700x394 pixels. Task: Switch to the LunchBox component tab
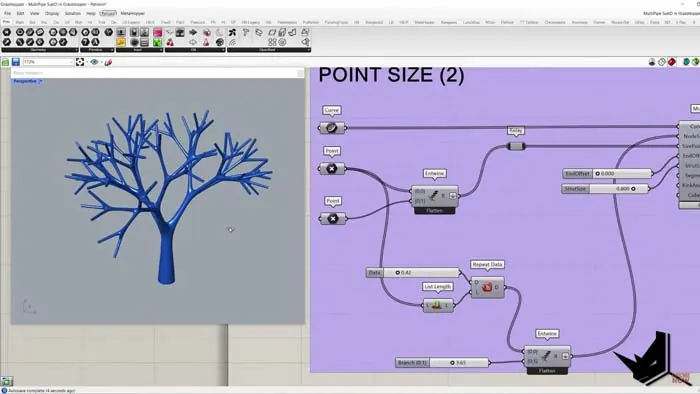(x=471, y=22)
